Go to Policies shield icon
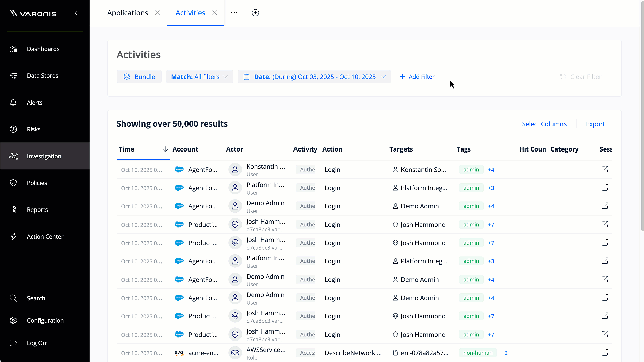This screenshot has width=644, height=362. click(13, 183)
